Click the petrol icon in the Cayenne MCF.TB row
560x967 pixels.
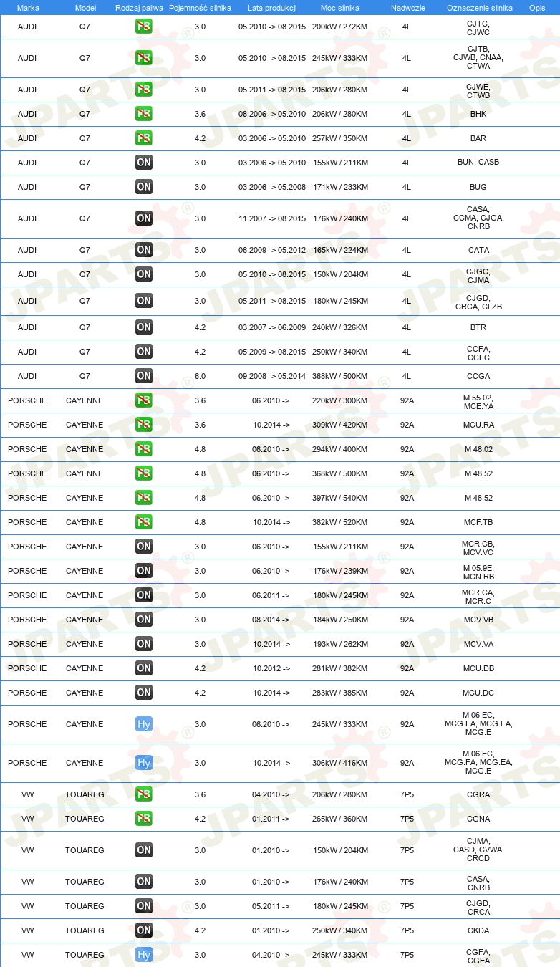pyautogui.click(x=144, y=522)
